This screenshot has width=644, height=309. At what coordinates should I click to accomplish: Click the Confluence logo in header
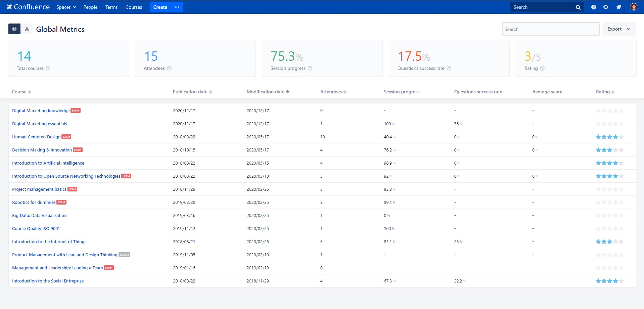click(28, 7)
